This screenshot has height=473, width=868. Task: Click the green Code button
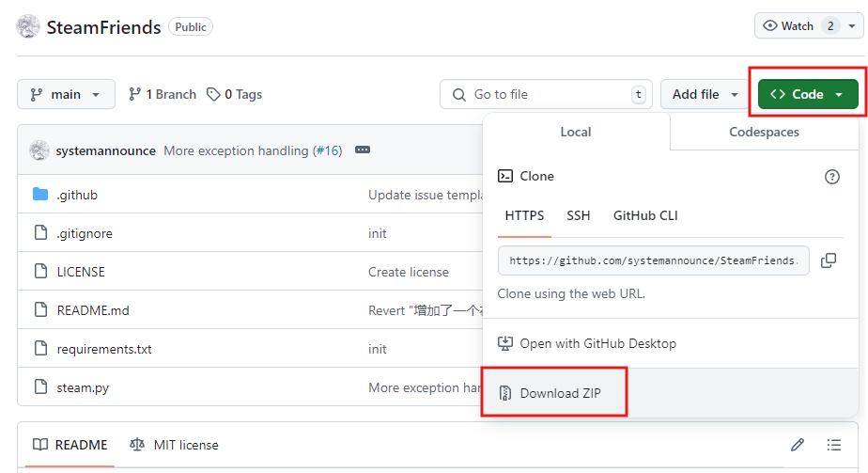click(x=808, y=94)
